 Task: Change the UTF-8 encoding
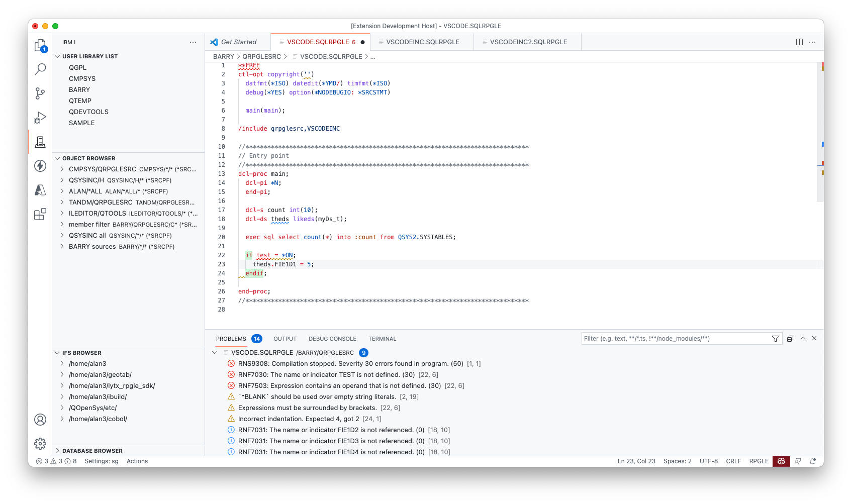click(709, 461)
